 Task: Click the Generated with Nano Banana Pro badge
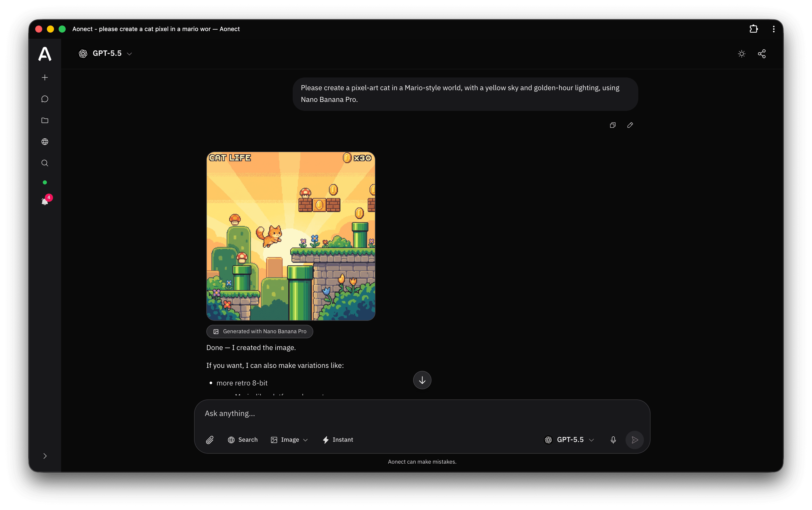coord(260,331)
